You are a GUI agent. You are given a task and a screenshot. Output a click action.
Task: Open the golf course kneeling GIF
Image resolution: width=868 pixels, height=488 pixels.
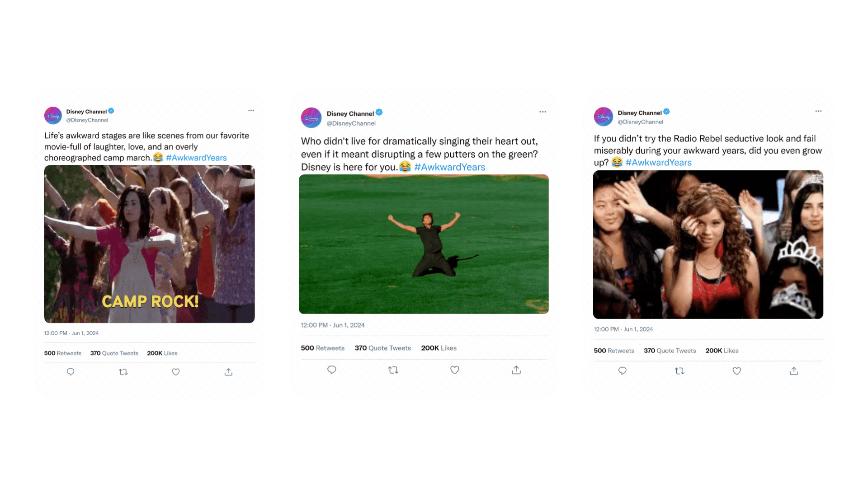424,244
